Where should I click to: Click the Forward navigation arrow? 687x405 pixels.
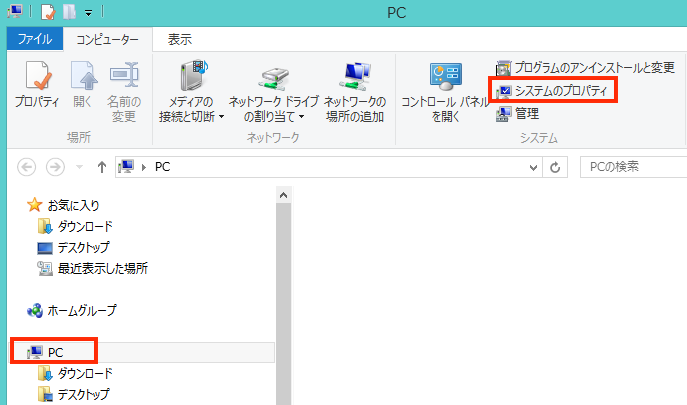tap(55, 167)
